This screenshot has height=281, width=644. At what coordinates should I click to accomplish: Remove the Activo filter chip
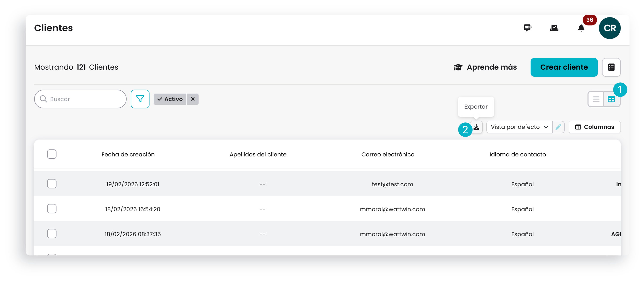click(192, 99)
